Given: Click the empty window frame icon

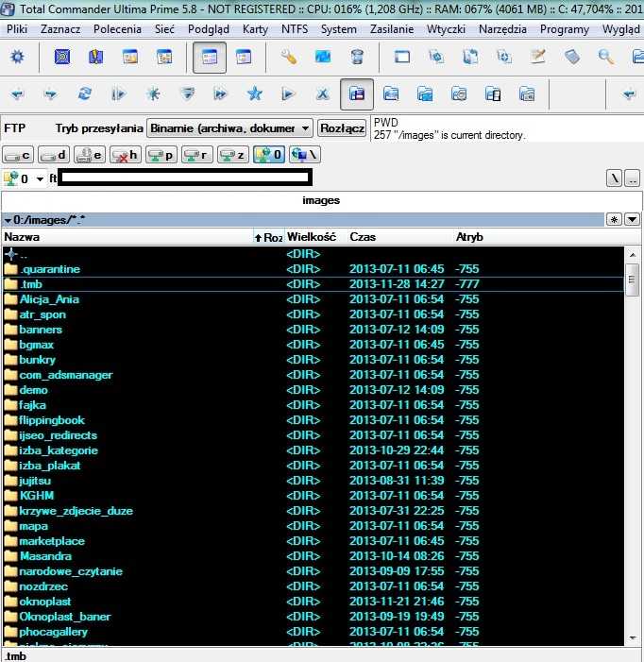Looking at the screenshot, I should 401,57.
